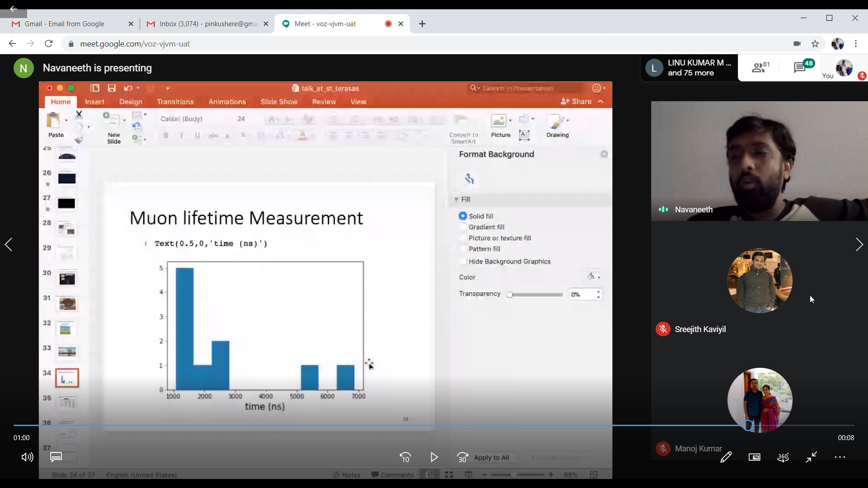Select slide 26 thumbnail
The height and width of the screenshot is (488, 868).
pos(67,178)
